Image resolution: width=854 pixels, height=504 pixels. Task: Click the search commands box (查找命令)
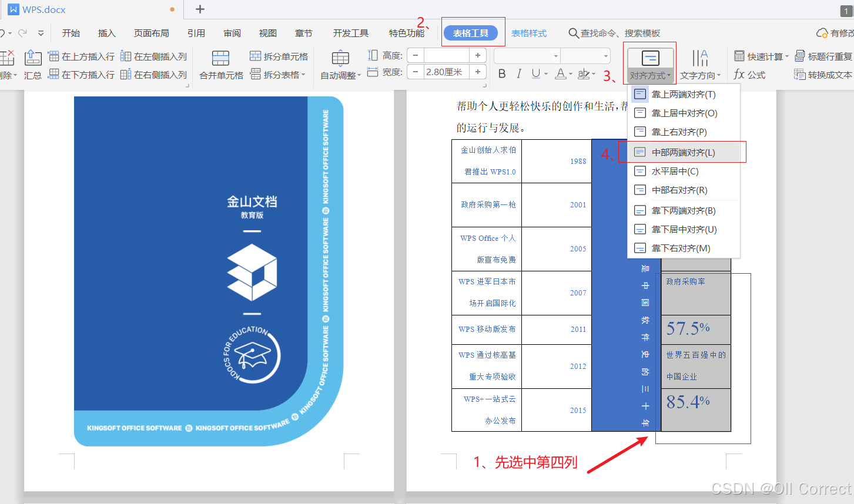coord(614,33)
